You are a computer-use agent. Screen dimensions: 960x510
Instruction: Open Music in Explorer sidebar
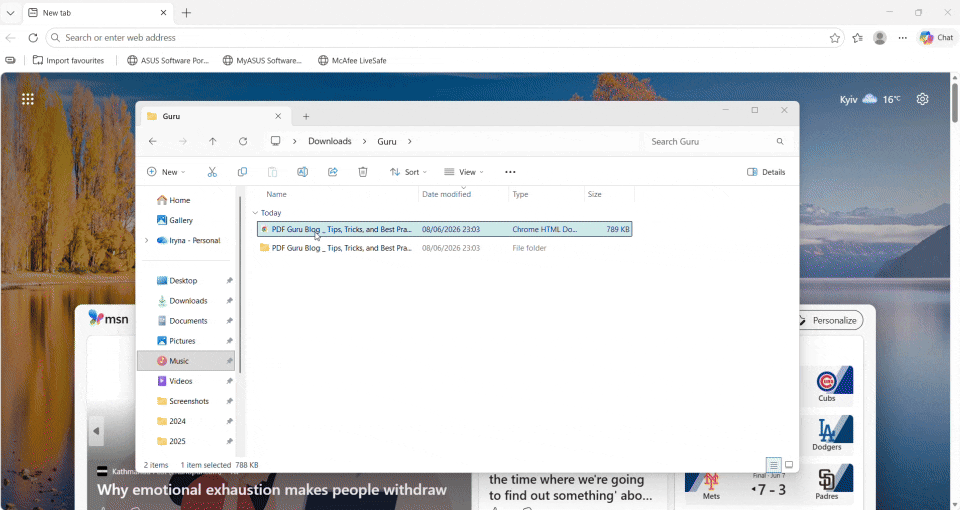pos(186,361)
